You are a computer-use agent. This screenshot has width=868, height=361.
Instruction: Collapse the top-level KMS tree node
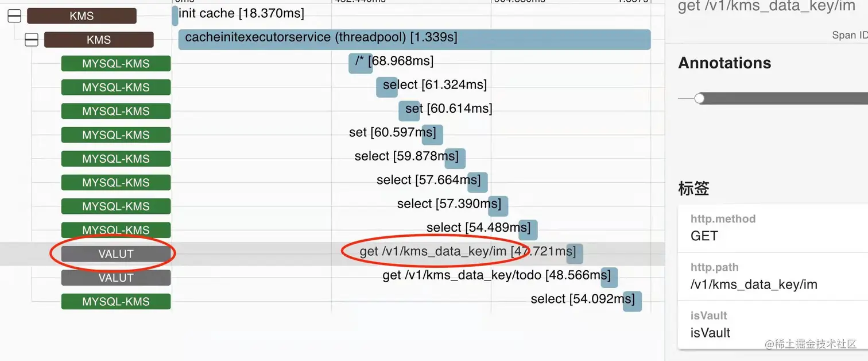coord(14,16)
